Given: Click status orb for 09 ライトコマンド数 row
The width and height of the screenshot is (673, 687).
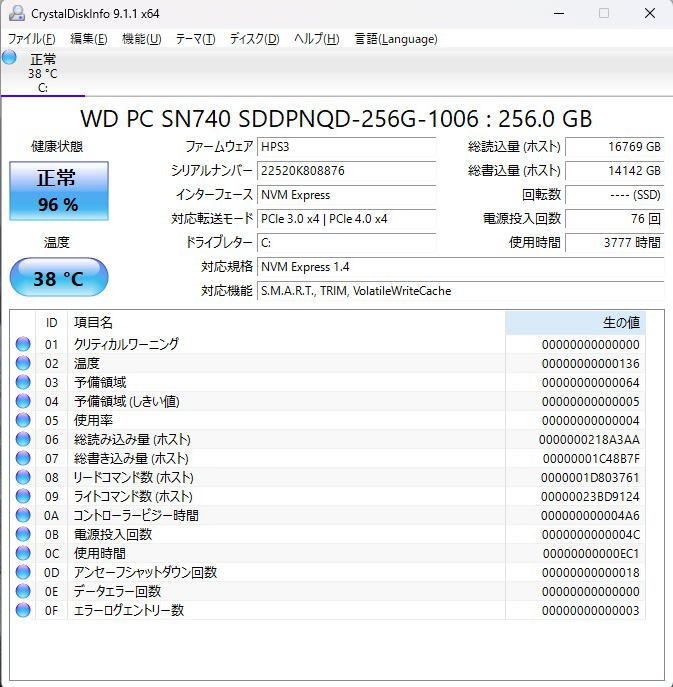Looking at the screenshot, I should click(23, 496).
